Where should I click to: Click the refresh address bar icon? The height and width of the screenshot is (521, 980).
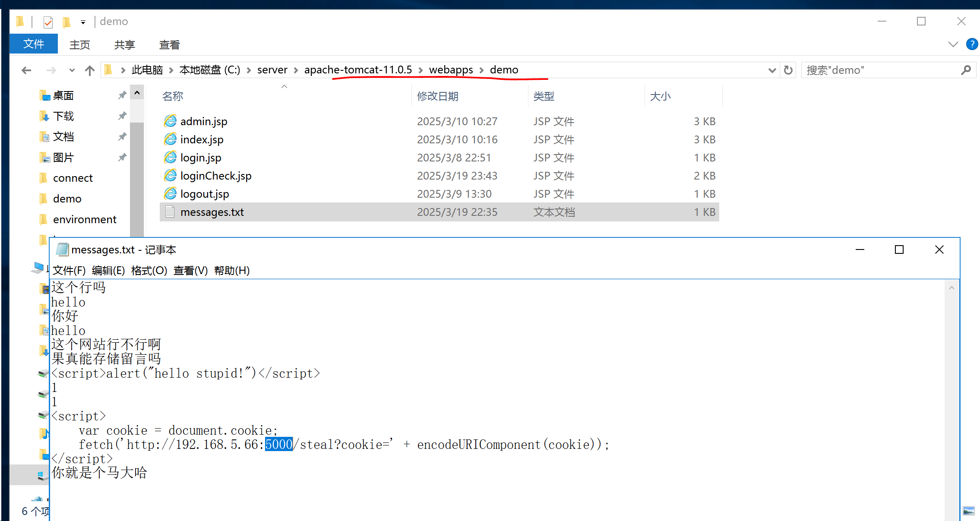(x=788, y=70)
